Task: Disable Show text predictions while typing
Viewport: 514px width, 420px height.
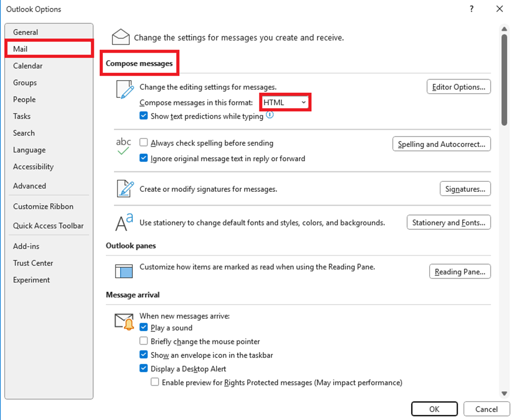Action: [x=143, y=116]
